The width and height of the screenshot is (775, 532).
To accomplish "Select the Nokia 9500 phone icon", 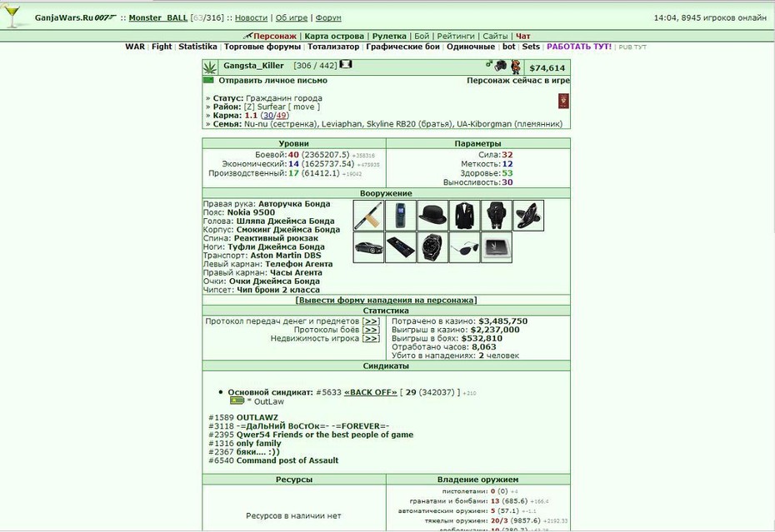I will click(x=400, y=216).
